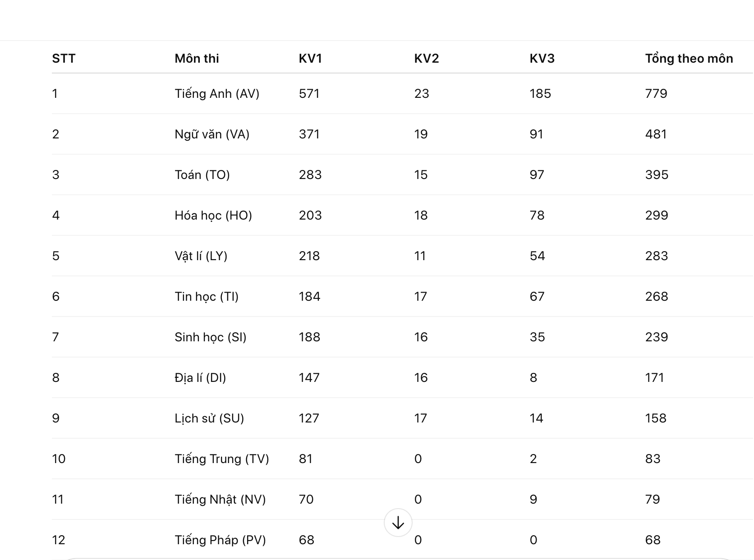
Task: Click the Tin học (TI) cell
Action: (x=207, y=297)
